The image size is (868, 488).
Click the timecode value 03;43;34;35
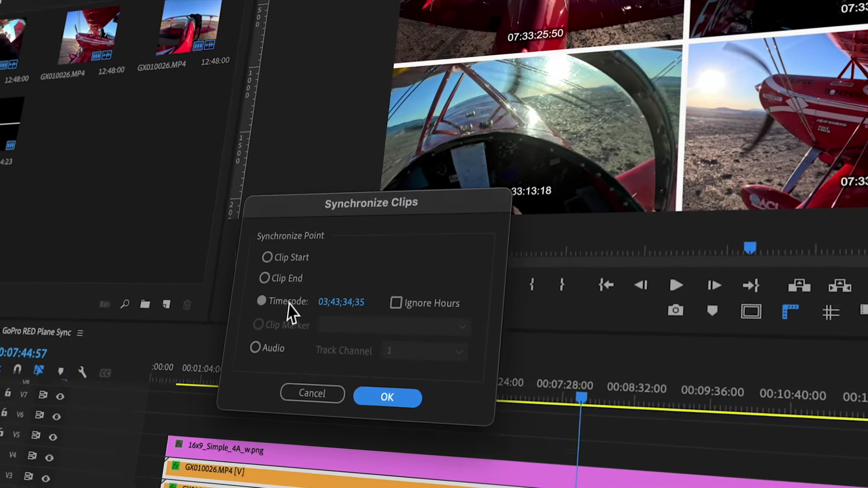coord(341,302)
